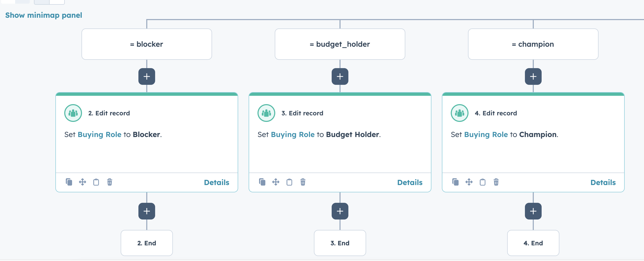The height and width of the screenshot is (261, 644).
Task: Open the Show minimap panel
Action: tap(44, 15)
